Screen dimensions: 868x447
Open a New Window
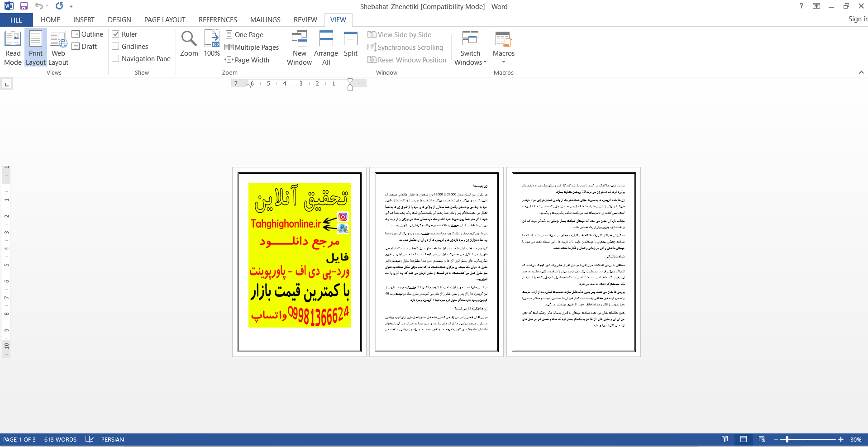click(299, 48)
